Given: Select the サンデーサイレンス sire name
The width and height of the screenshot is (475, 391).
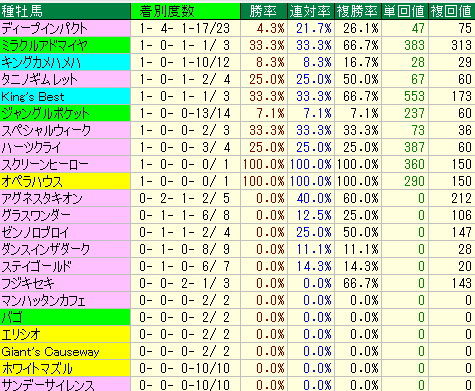Looking at the screenshot, I should point(48,385).
